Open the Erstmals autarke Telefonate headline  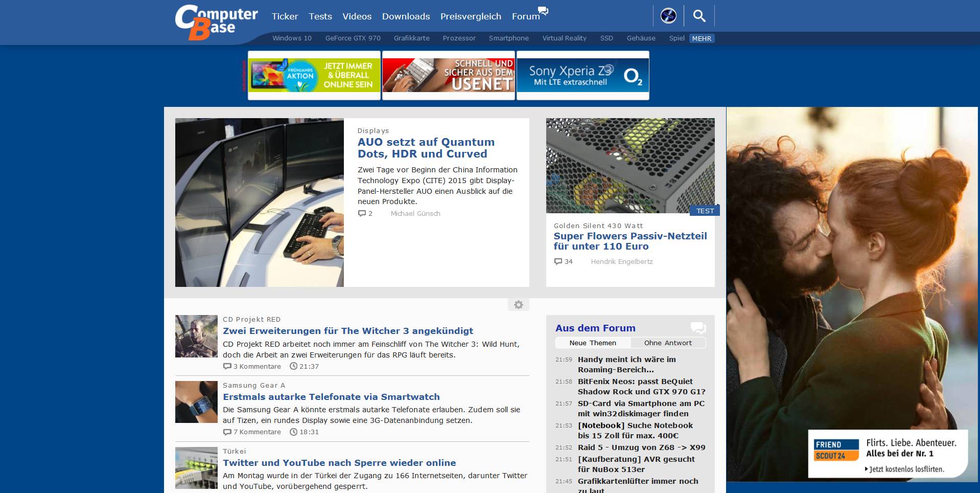tap(331, 397)
